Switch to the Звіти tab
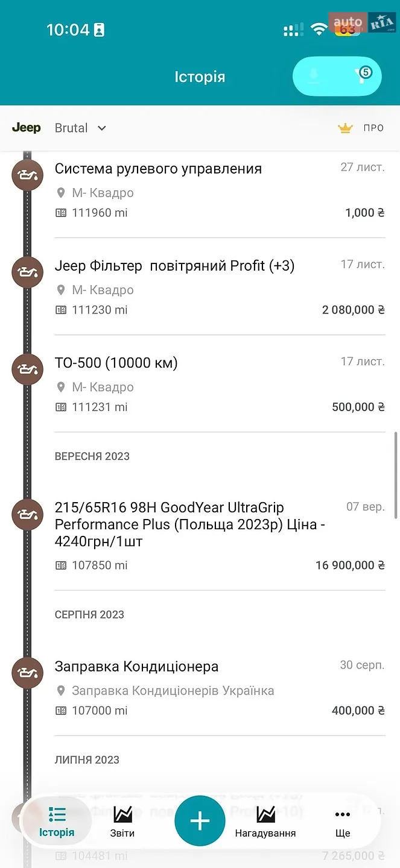 pos(122,822)
